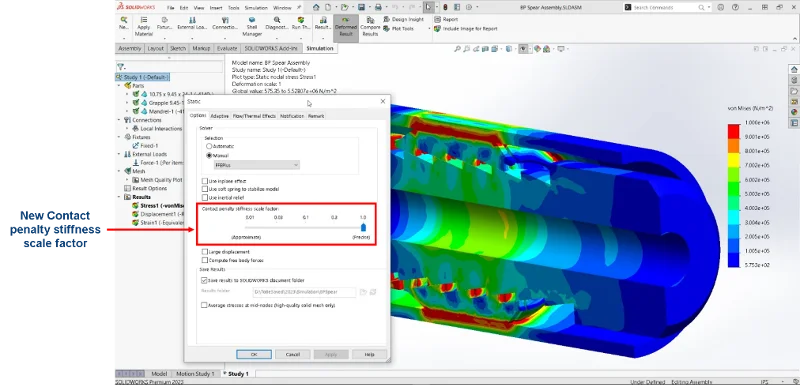Image resolution: width=800 pixels, height=385 pixels.
Task: Click the contact penalty stiffness slider handle
Action: (x=363, y=227)
